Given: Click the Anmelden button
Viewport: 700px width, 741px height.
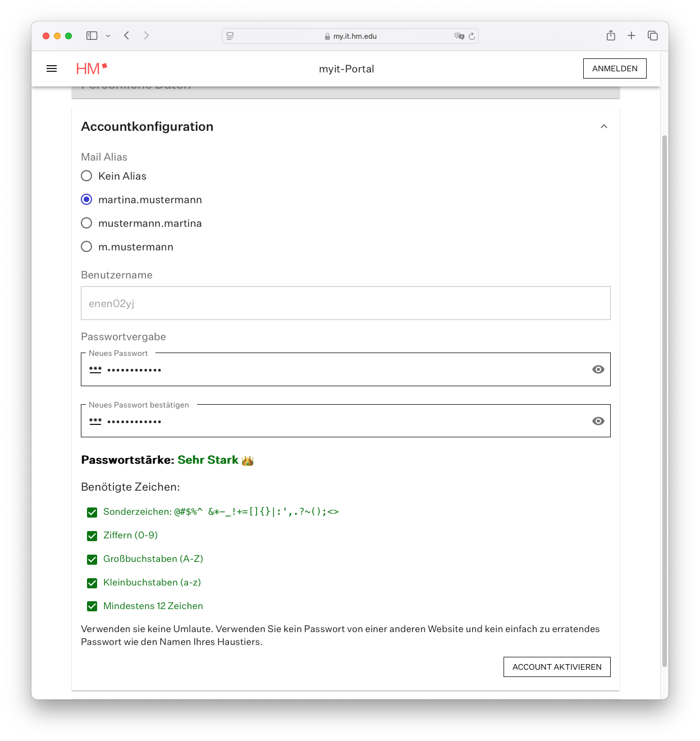Looking at the screenshot, I should click(x=615, y=68).
